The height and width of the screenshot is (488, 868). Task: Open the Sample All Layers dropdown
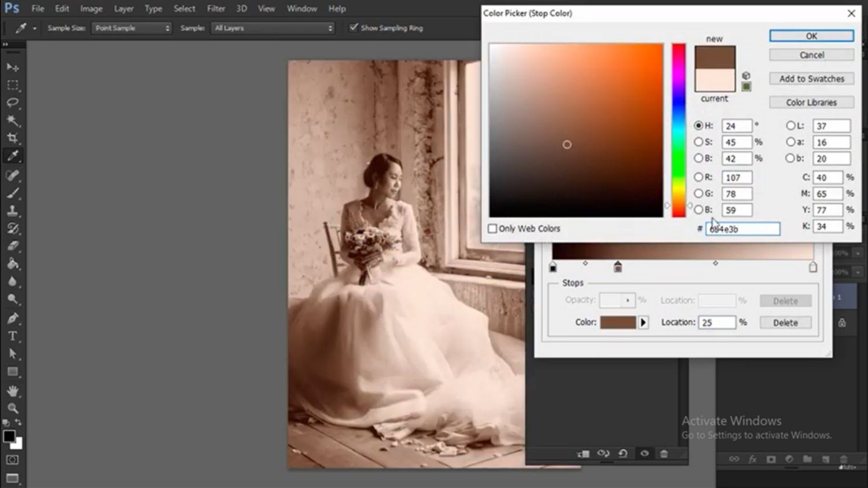pos(273,28)
